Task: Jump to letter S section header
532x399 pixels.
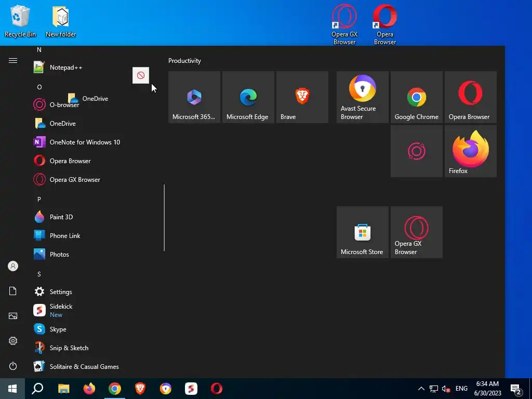Action: point(39,274)
